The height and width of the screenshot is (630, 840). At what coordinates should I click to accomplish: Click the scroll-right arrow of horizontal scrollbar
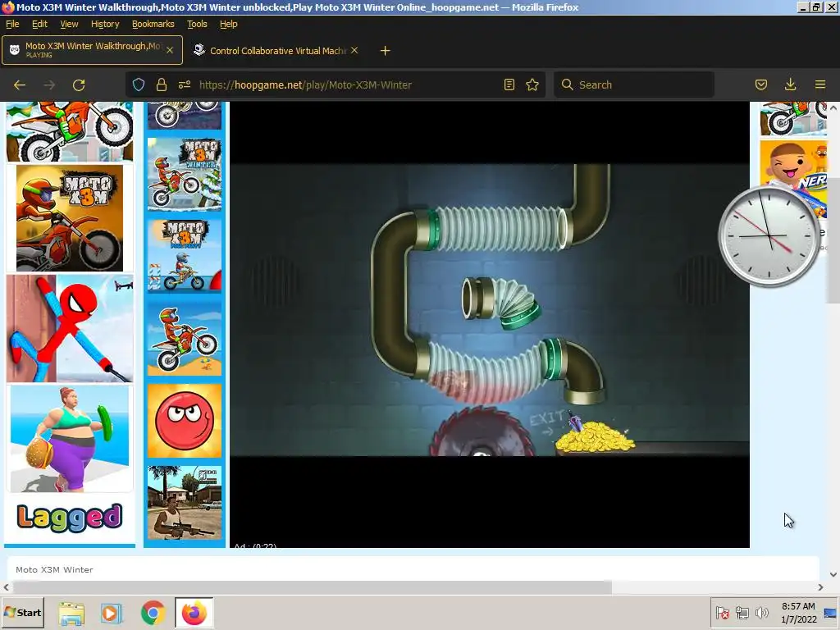tap(820, 587)
